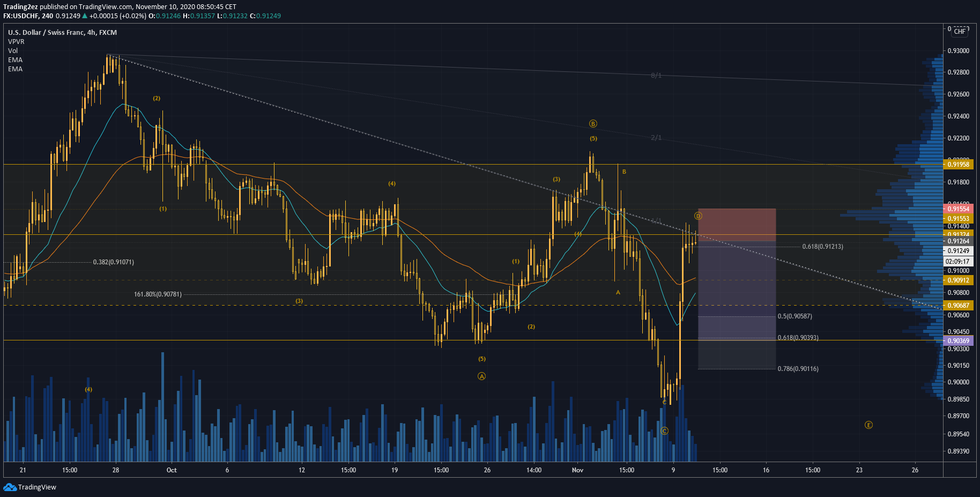The image size is (980, 497).
Task: Select the 0.90369 purple price label
Action: click(x=958, y=341)
